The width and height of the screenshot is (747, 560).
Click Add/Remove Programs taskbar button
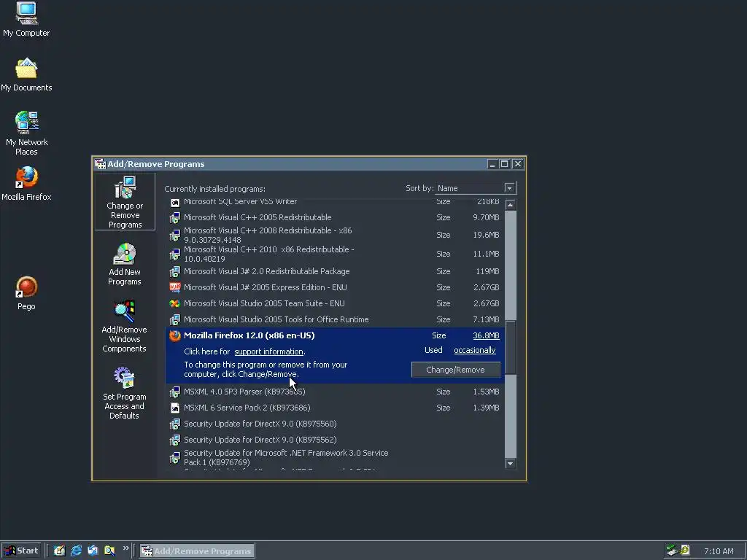coord(197,551)
